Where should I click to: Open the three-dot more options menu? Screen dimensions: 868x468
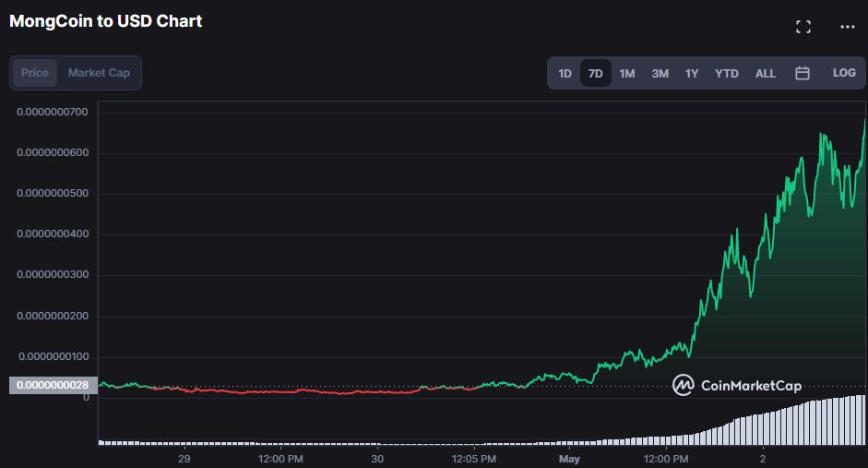847,27
